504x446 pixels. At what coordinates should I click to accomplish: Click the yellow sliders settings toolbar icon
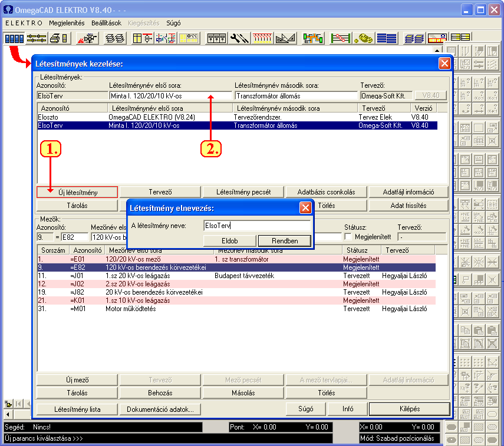(37, 38)
